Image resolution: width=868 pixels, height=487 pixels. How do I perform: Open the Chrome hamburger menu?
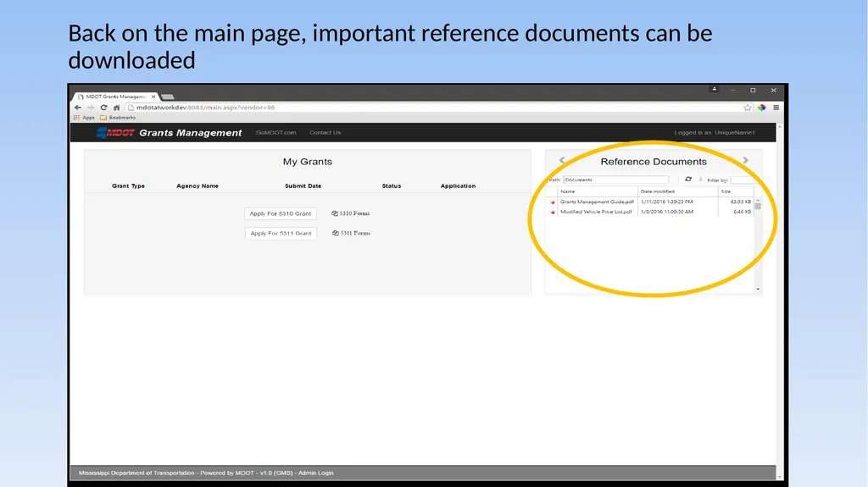point(776,108)
